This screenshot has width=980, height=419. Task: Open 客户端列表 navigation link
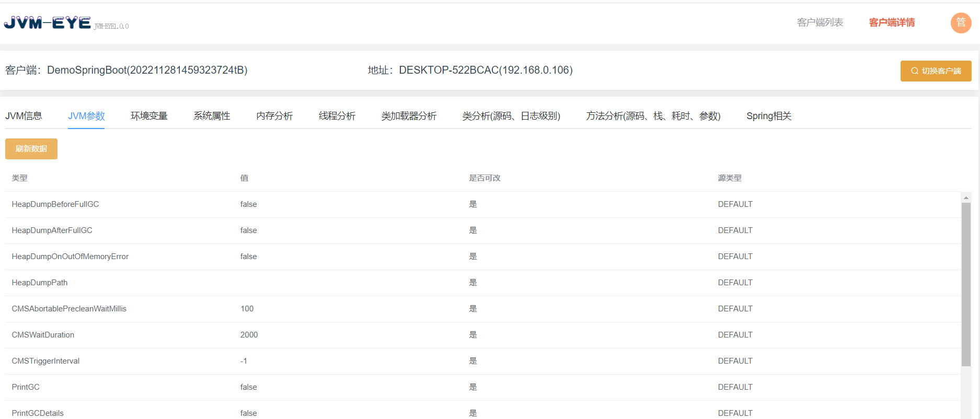[x=820, y=22]
